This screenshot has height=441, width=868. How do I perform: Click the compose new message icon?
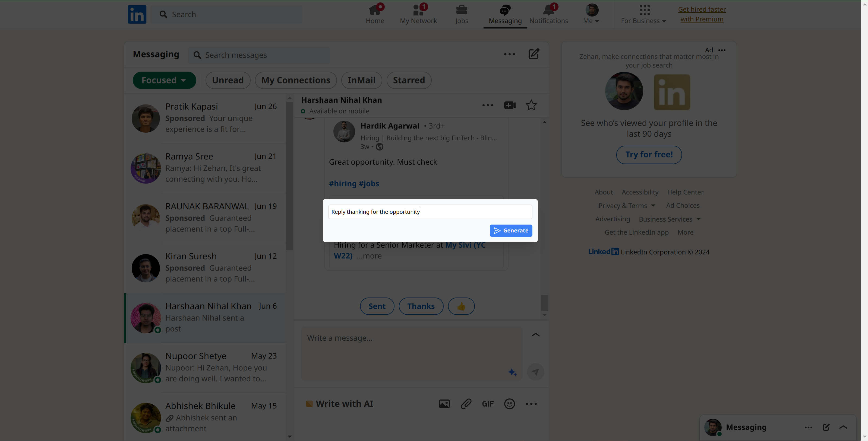534,54
